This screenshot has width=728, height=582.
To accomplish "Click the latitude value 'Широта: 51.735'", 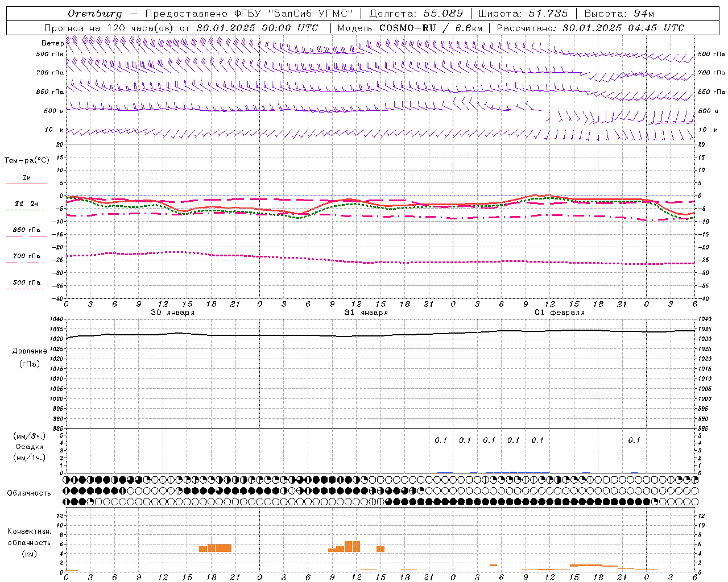I will (x=523, y=14).
